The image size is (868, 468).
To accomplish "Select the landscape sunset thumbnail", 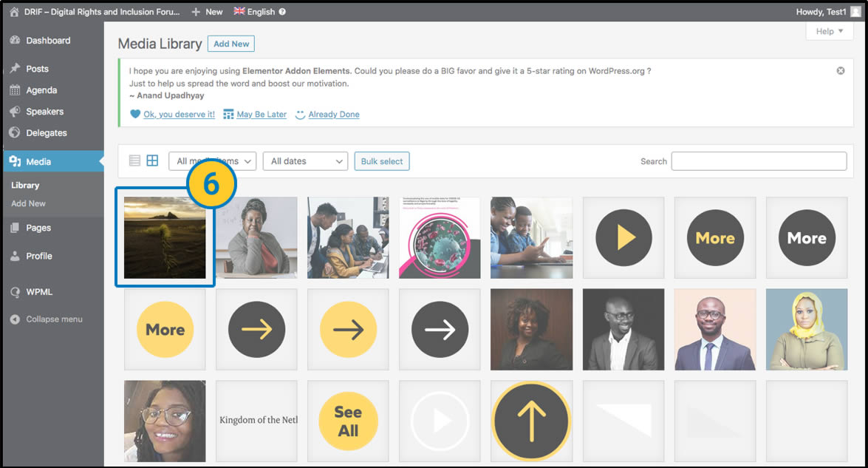I will pos(165,238).
